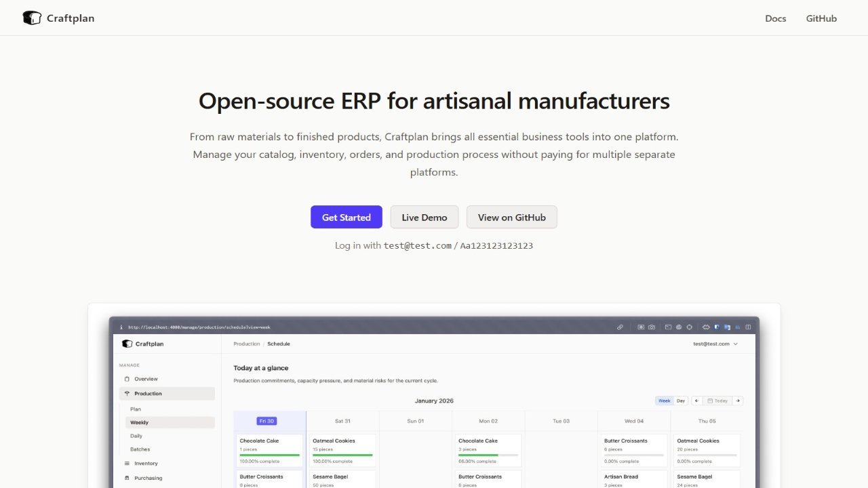
Task: Click the View on GitHub button
Action: tap(512, 217)
